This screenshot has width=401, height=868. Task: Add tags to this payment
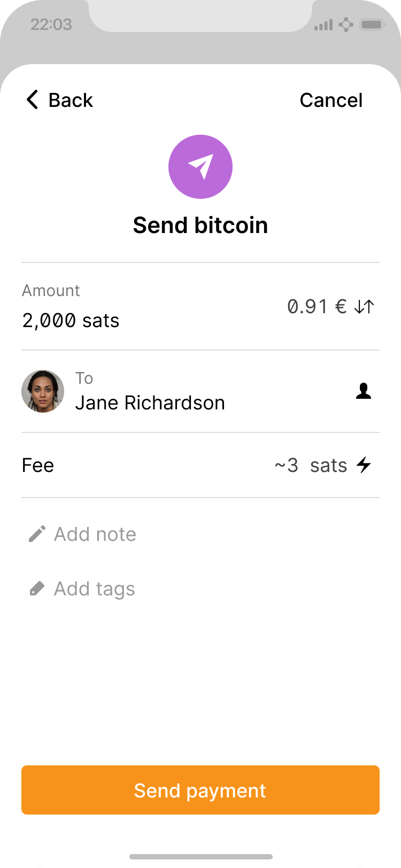(x=95, y=588)
